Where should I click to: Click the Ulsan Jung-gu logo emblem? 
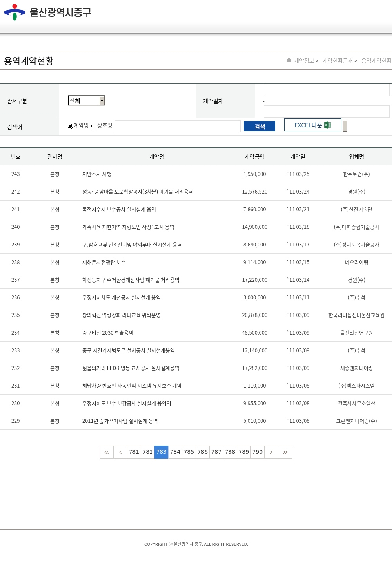[15, 12]
